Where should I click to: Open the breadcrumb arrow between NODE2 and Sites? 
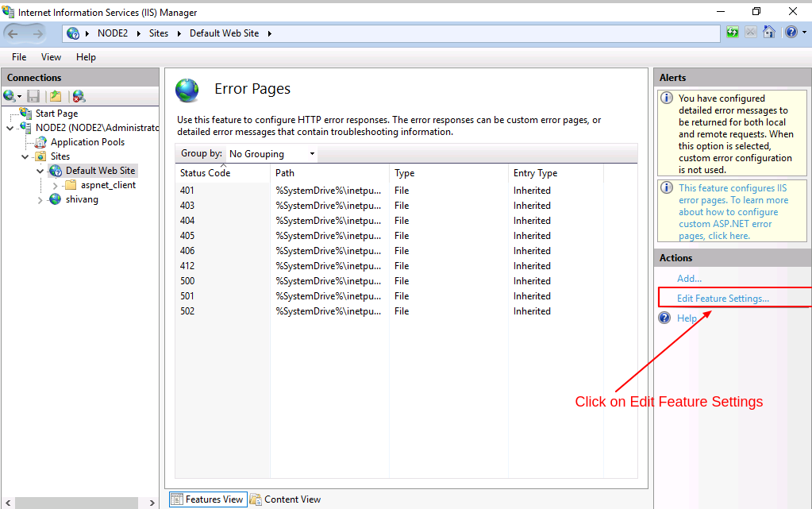point(138,33)
